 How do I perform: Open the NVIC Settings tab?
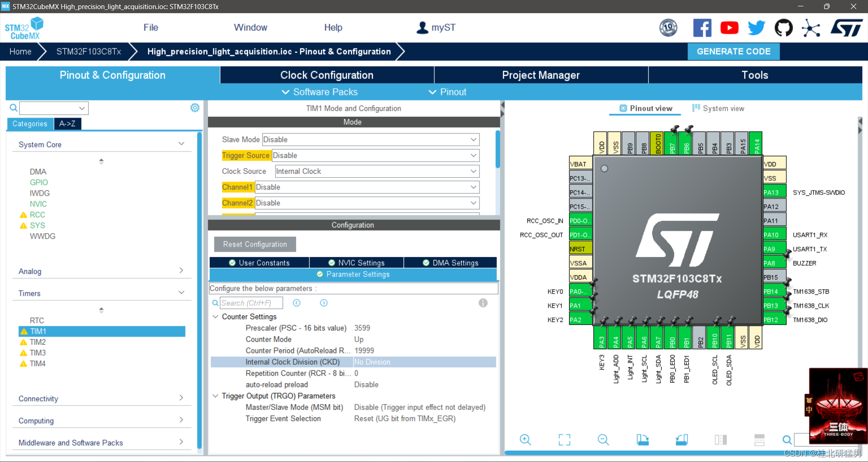[356, 263]
